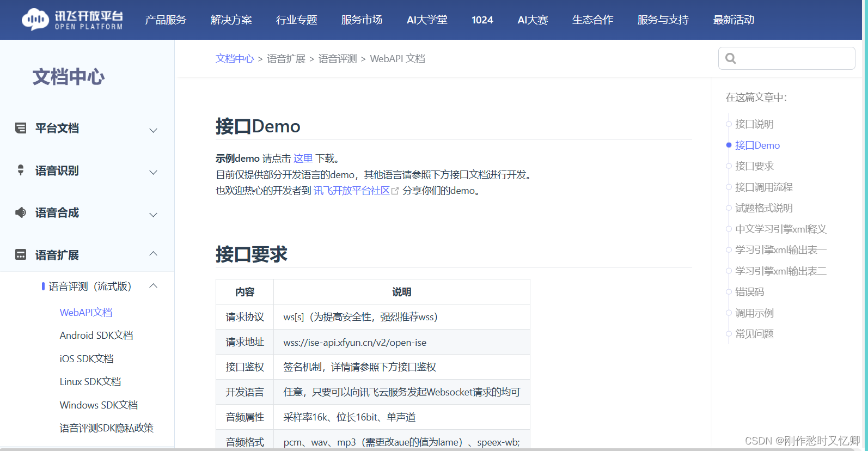Expand the 语音识别 section chevron
This screenshot has width=868, height=451.
pos(154,172)
